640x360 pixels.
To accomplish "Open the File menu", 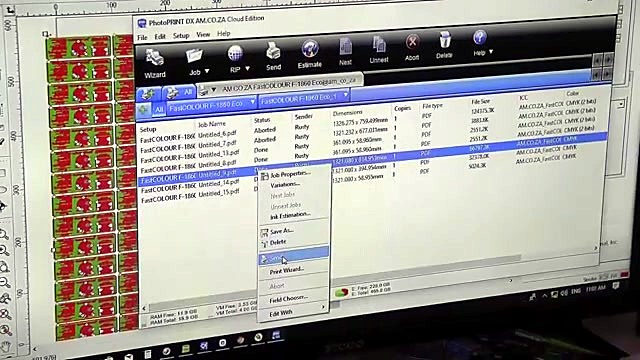I will [x=142, y=38].
